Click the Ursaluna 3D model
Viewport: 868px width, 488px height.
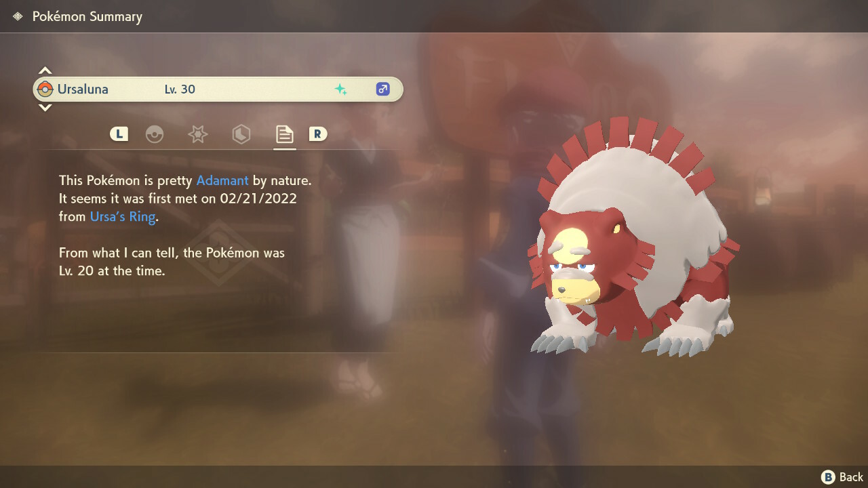point(634,236)
